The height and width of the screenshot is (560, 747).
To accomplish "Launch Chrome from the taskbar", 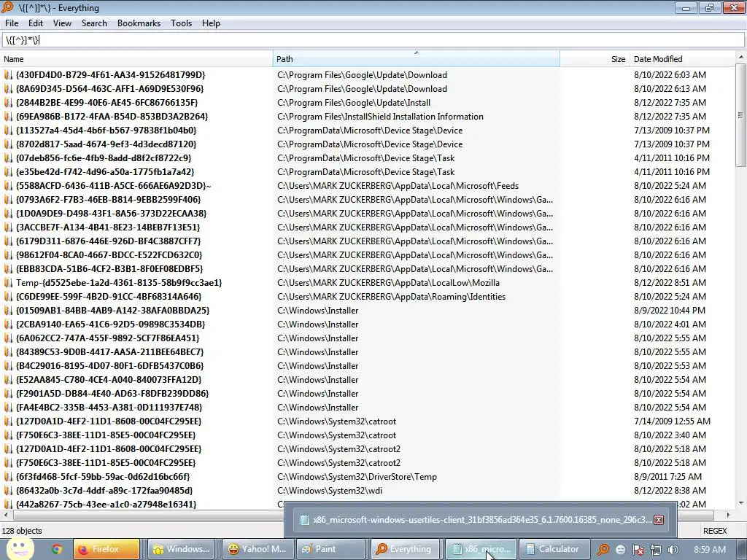I will point(57,549).
